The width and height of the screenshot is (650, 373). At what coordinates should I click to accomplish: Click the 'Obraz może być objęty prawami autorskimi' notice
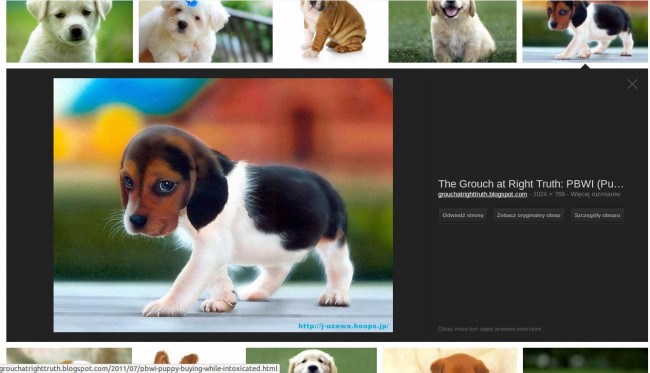point(490,329)
